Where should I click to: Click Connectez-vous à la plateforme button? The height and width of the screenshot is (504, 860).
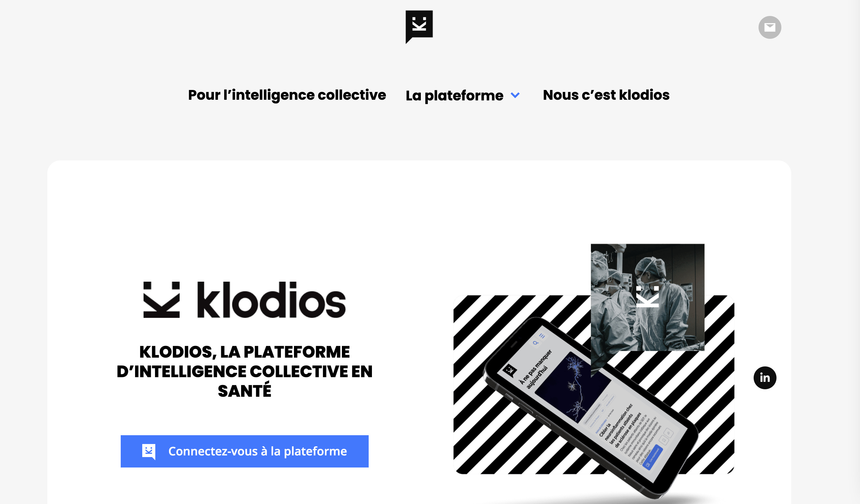coord(244,451)
